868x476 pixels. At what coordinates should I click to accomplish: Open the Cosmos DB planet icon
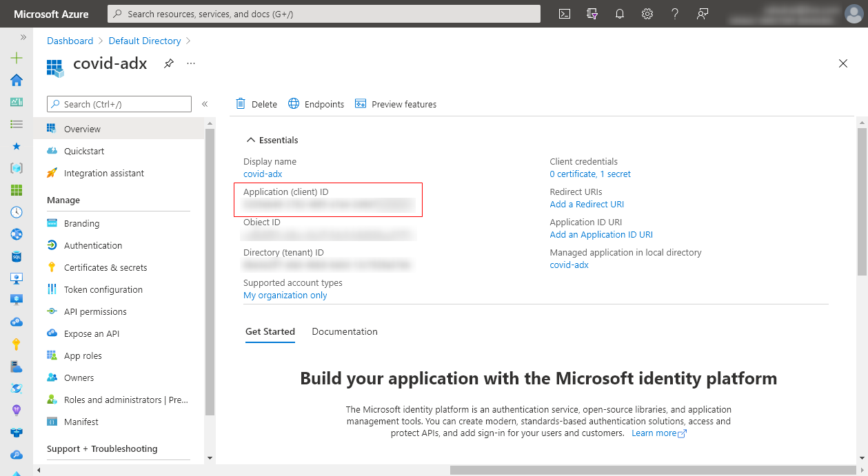(x=17, y=389)
